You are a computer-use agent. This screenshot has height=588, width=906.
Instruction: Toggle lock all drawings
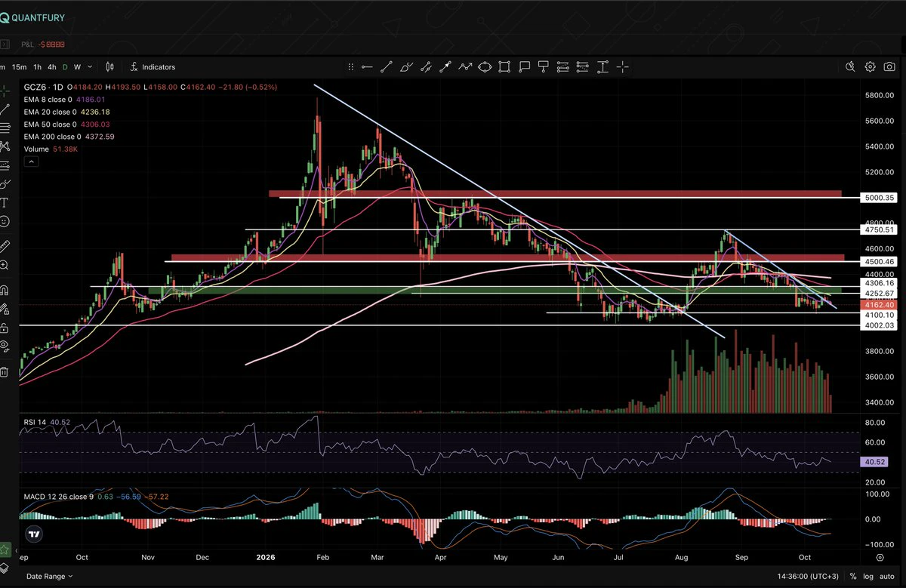[5, 328]
